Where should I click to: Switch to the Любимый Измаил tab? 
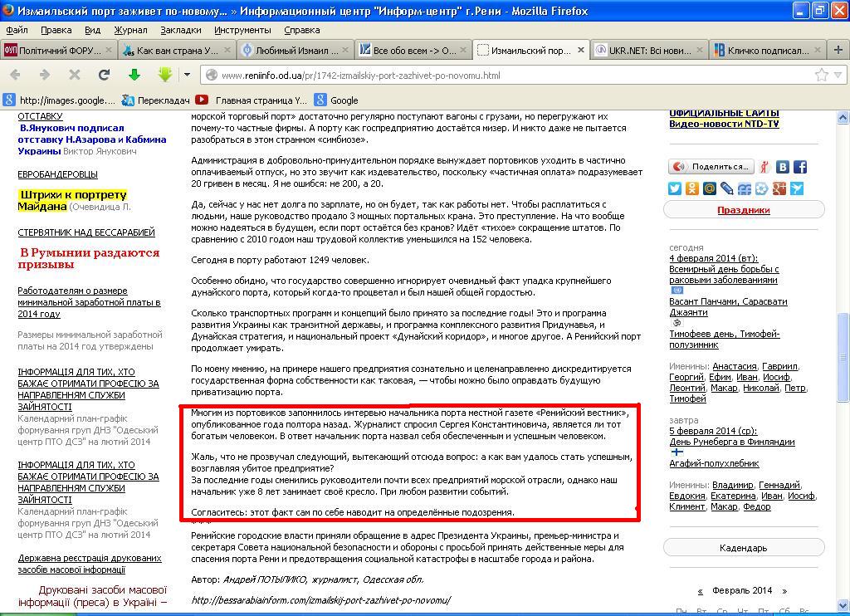pyautogui.click(x=296, y=51)
